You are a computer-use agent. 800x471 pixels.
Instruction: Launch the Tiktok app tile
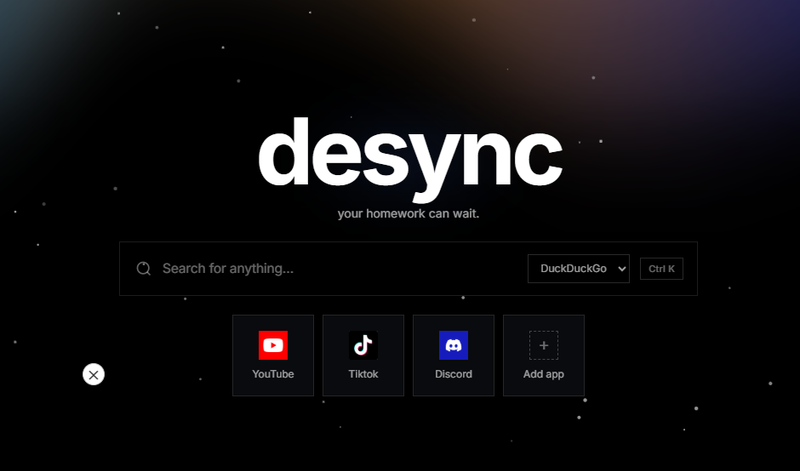click(x=363, y=355)
